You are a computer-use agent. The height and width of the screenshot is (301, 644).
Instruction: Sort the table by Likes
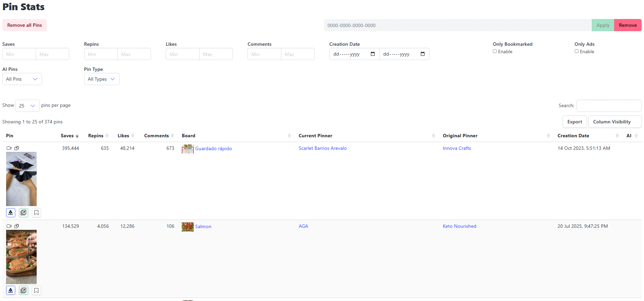tap(126, 136)
